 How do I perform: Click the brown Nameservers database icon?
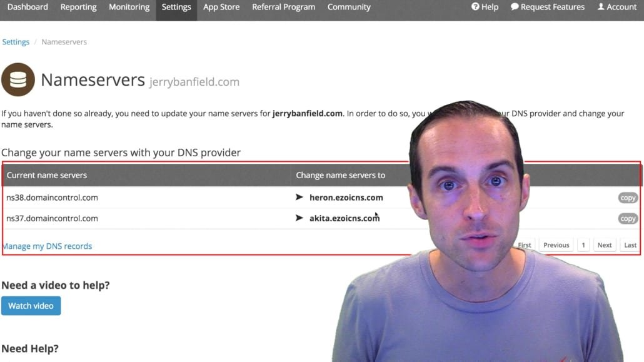point(18,79)
